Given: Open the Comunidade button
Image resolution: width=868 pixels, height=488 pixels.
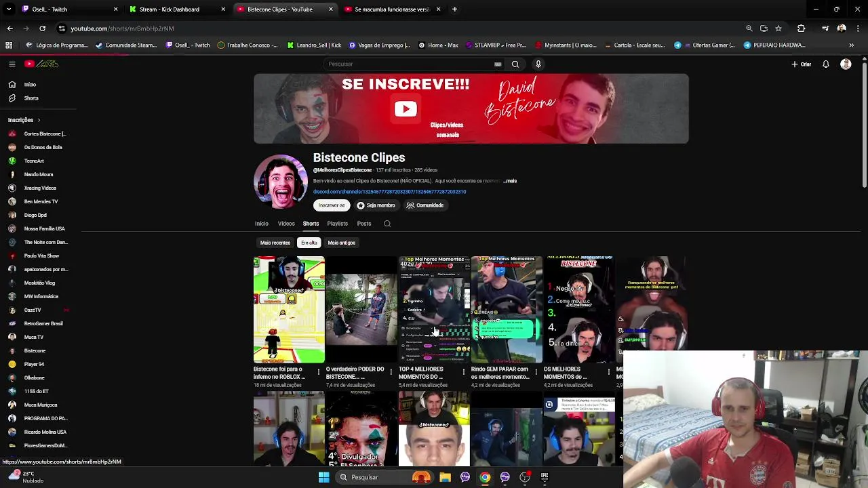Looking at the screenshot, I should point(425,205).
